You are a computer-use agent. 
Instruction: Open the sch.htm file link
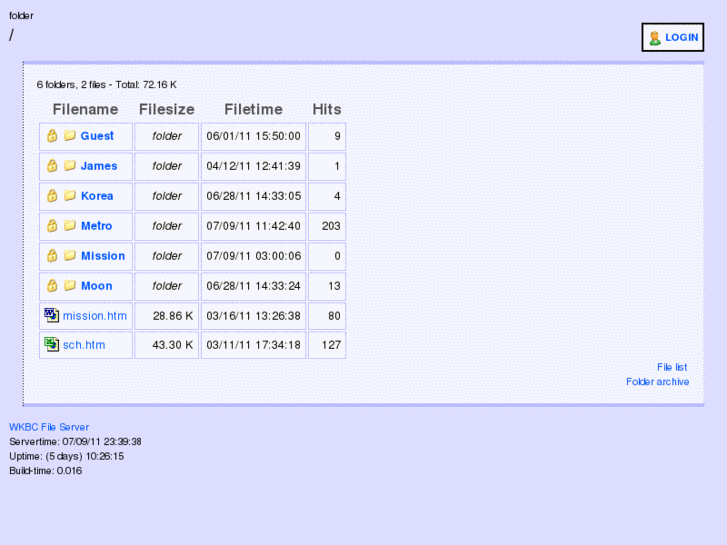pos(84,345)
